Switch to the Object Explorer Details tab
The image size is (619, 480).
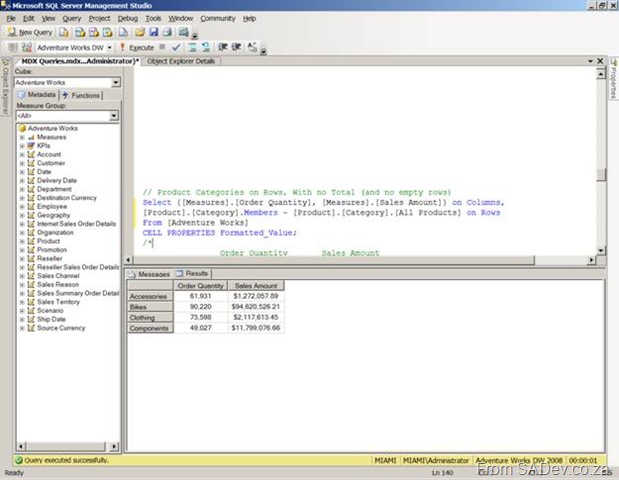[181, 61]
